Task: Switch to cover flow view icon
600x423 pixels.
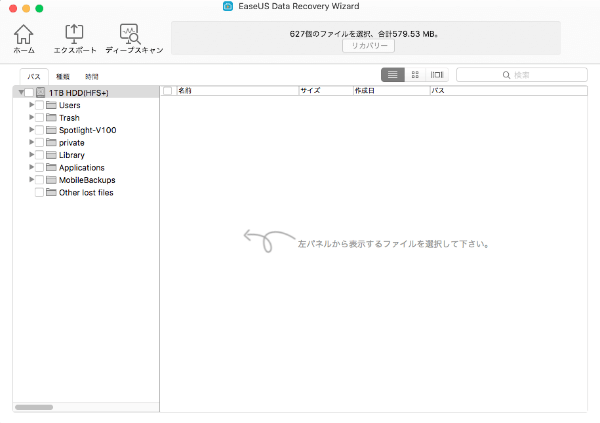Action: (x=437, y=75)
